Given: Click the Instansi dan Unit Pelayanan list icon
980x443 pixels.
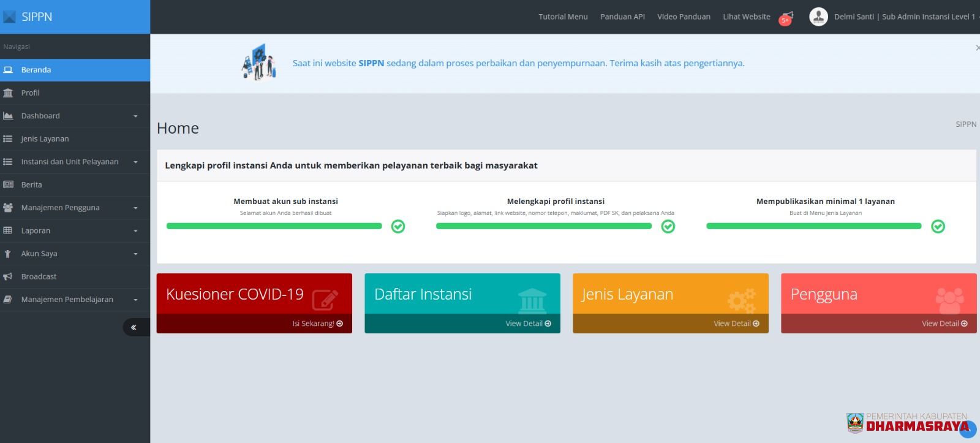Looking at the screenshot, I should point(8,162).
